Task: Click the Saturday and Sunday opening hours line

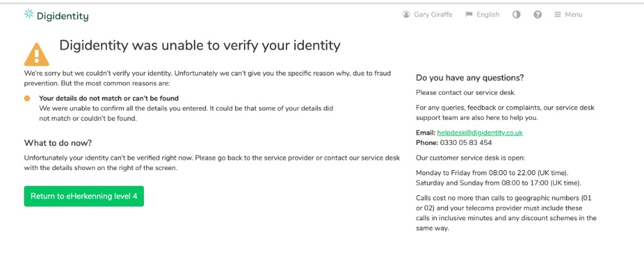Action: 498,182
